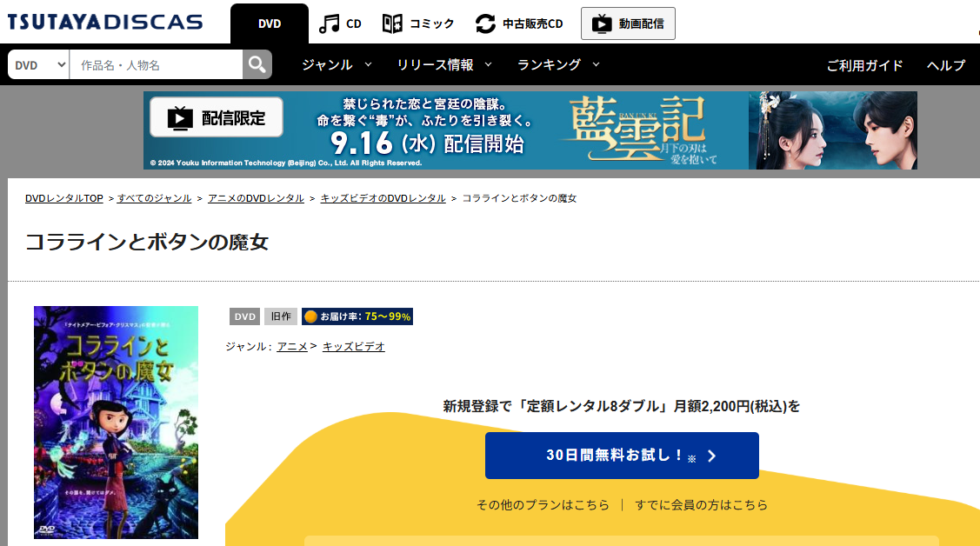Click the キッズビデオ genre link
Image resolution: width=980 pixels, height=546 pixels.
tap(354, 346)
